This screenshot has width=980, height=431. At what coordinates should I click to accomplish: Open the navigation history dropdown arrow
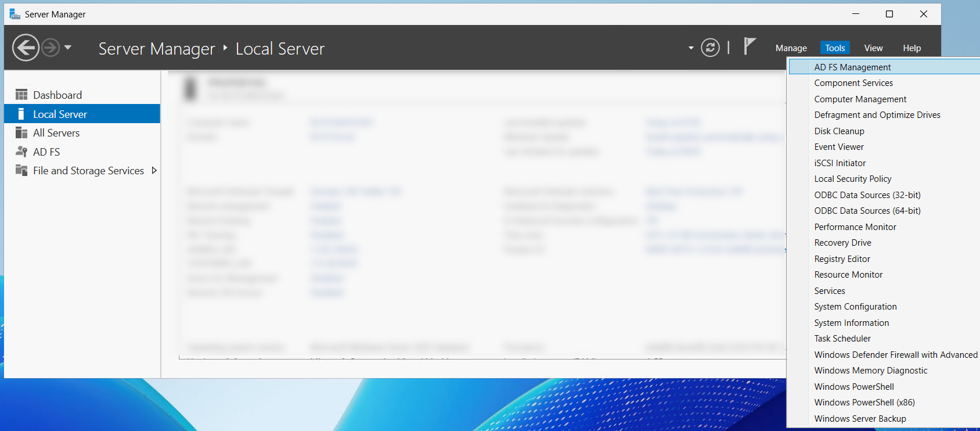[x=68, y=48]
